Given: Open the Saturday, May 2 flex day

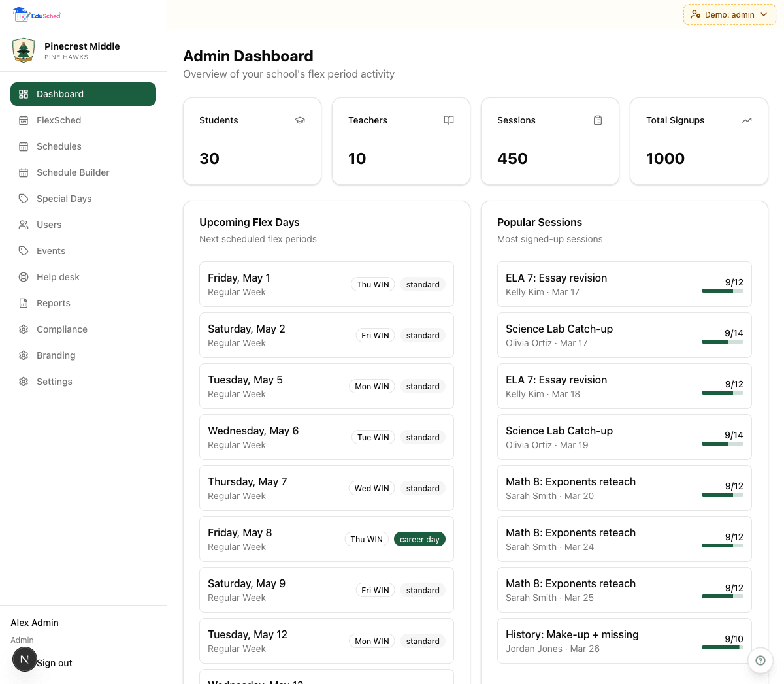Looking at the screenshot, I should pos(327,335).
